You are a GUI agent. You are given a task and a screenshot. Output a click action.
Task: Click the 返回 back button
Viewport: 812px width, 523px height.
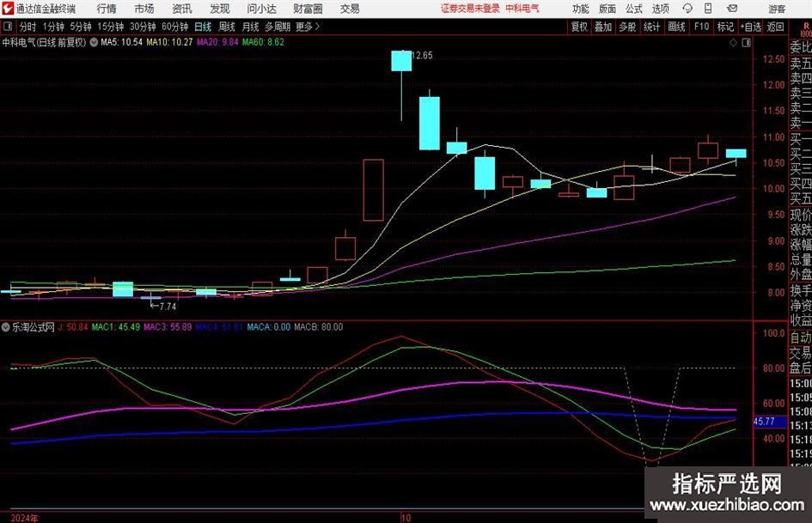[x=775, y=27]
